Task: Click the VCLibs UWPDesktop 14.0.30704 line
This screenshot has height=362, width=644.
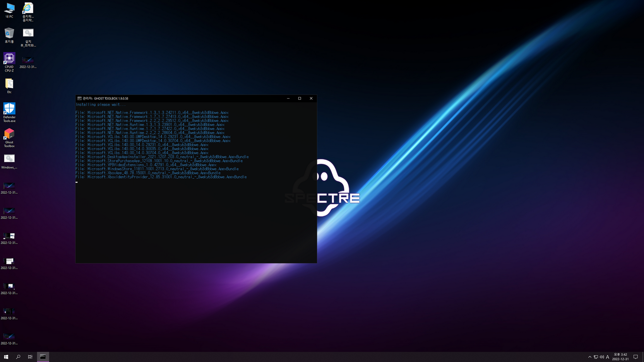Action: point(153,141)
